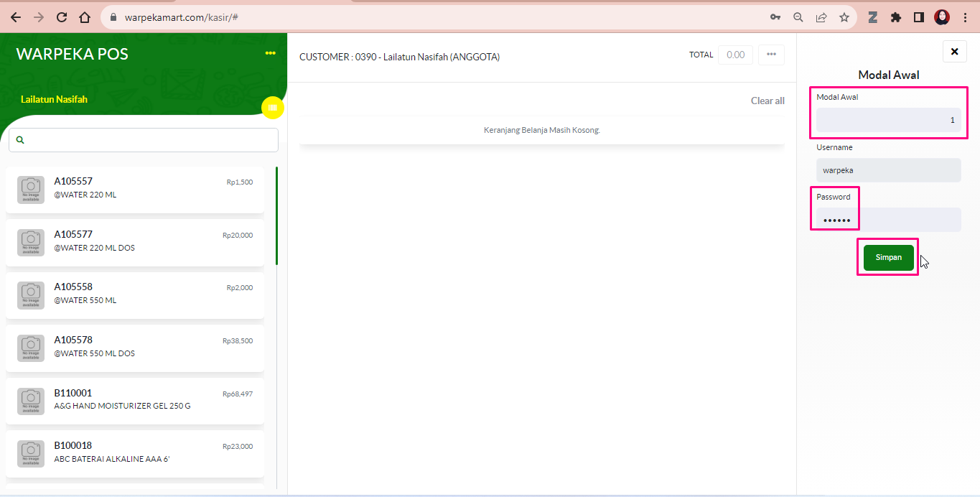The width and height of the screenshot is (980, 497).
Task: Click the product search field
Action: point(144,140)
